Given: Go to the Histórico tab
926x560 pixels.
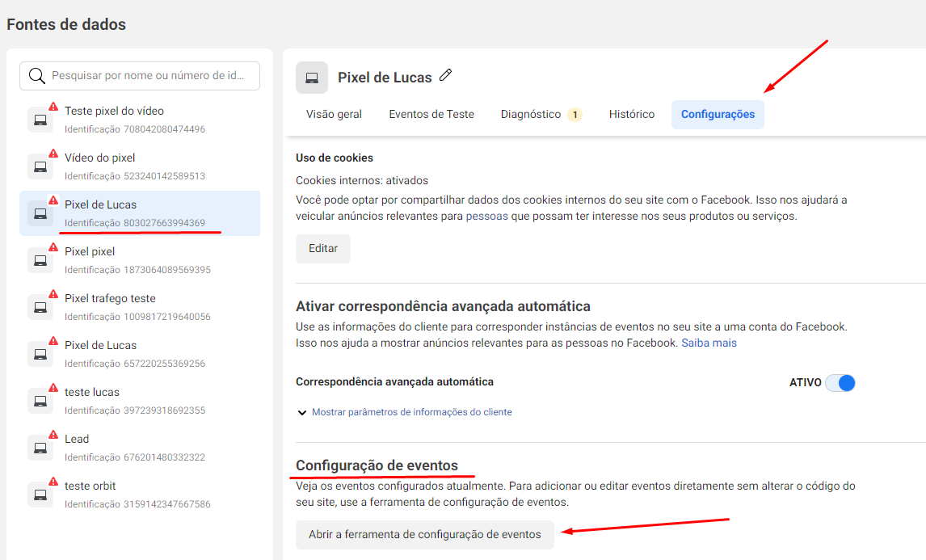Looking at the screenshot, I should (632, 115).
